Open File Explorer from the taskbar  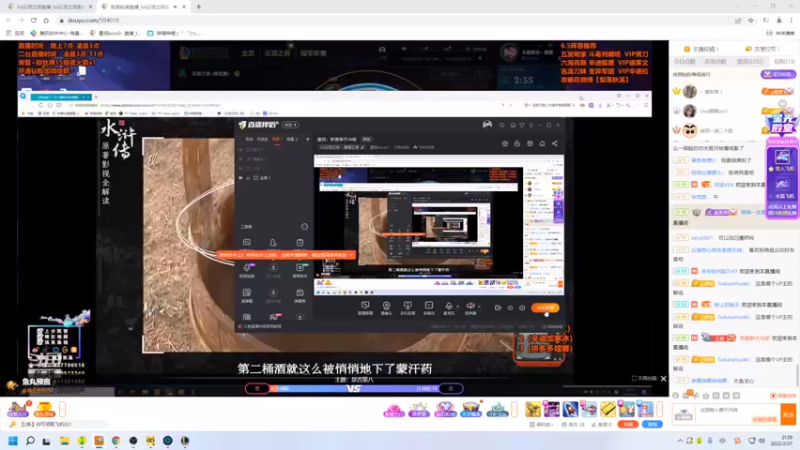(64, 440)
